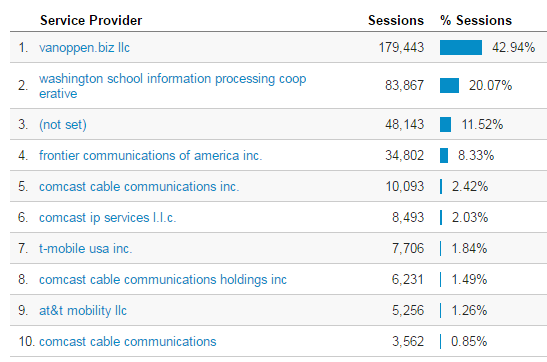Open comcast cable communications holdings inc link
This screenshot has height=362, width=547.
pos(163,280)
